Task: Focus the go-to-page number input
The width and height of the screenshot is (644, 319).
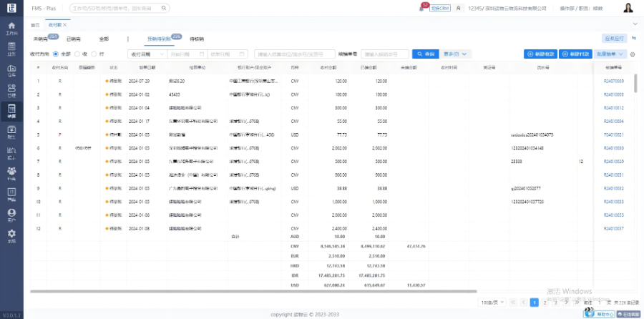Action: pyautogui.click(x=599, y=303)
